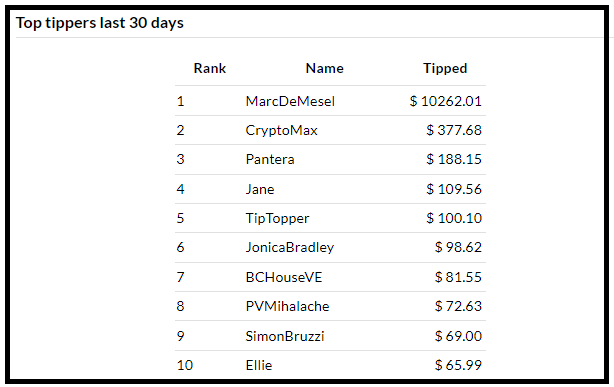Select the $ 10262.01 tipped amount

(446, 101)
